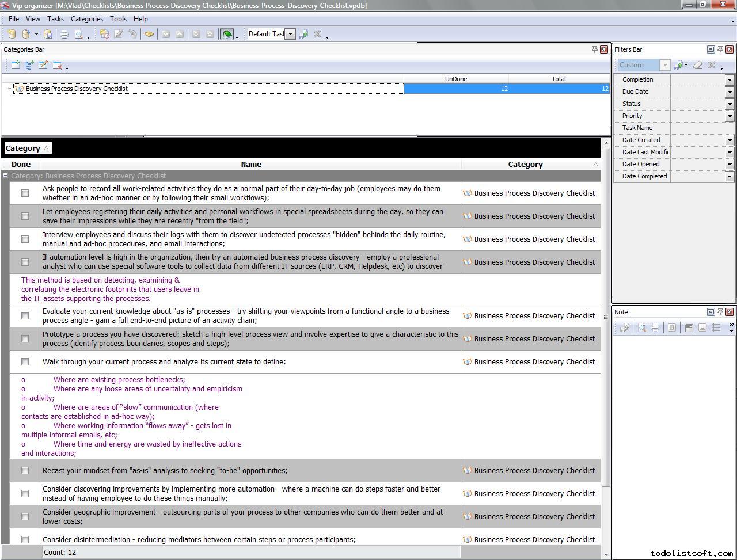The image size is (737, 560).
Task: Open the Priority filter dropdown
Action: pos(730,116)
